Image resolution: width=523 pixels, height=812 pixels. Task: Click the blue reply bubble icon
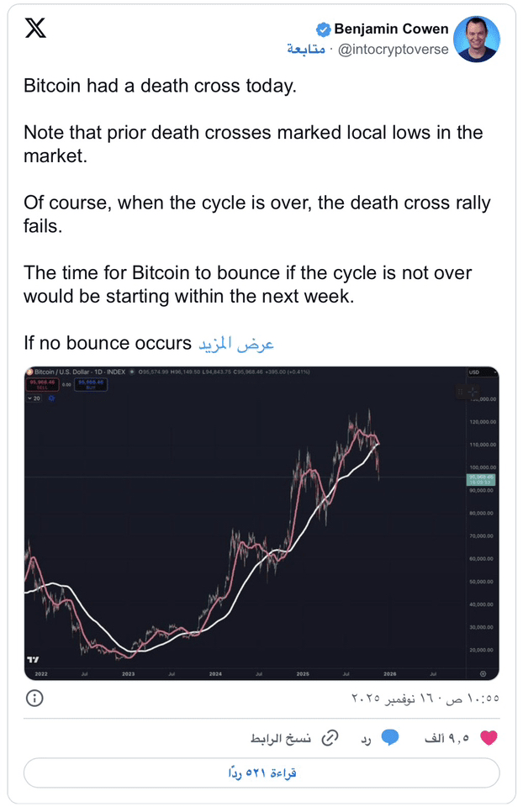coord(389,737)
